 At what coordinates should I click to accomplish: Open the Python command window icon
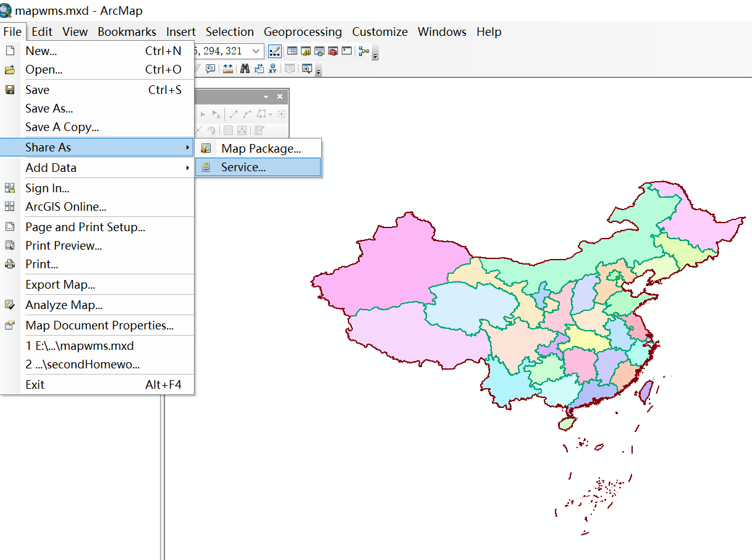[x=347, y=51]
